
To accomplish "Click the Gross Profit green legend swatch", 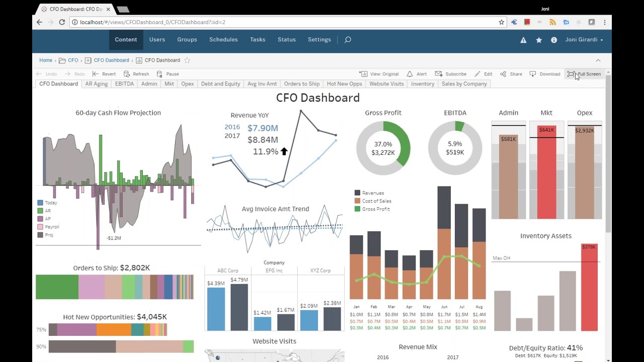I will coord(357,209).
